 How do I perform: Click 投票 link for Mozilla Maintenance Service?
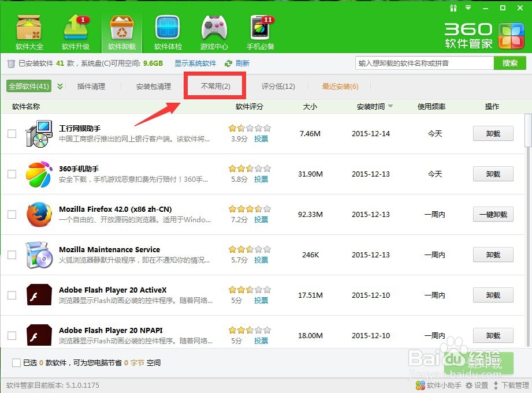[261, 260]
